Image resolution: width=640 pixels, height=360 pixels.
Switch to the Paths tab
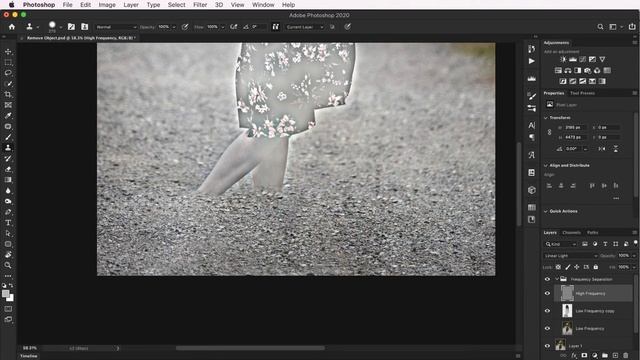tap(593, 233)
